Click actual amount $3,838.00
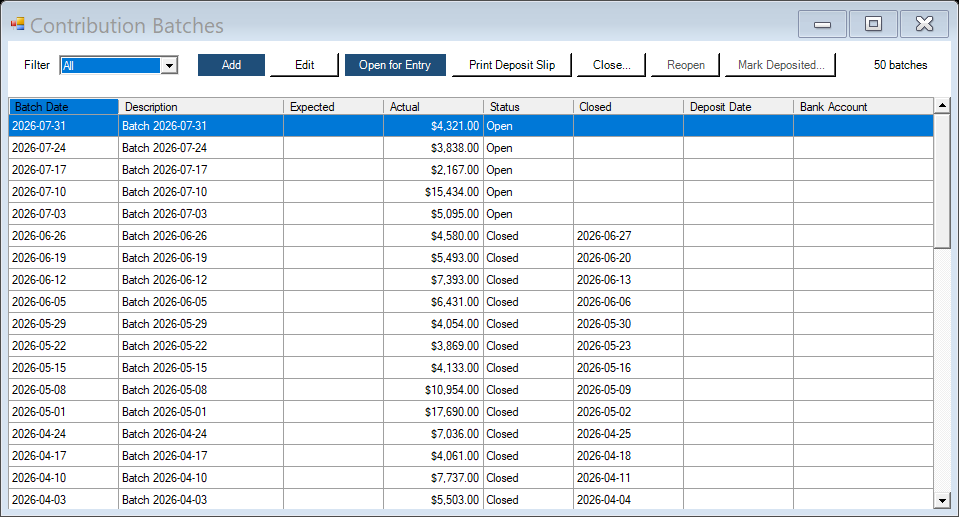Image resolution: width=959 pixels, height=517 pixels. 434,148
